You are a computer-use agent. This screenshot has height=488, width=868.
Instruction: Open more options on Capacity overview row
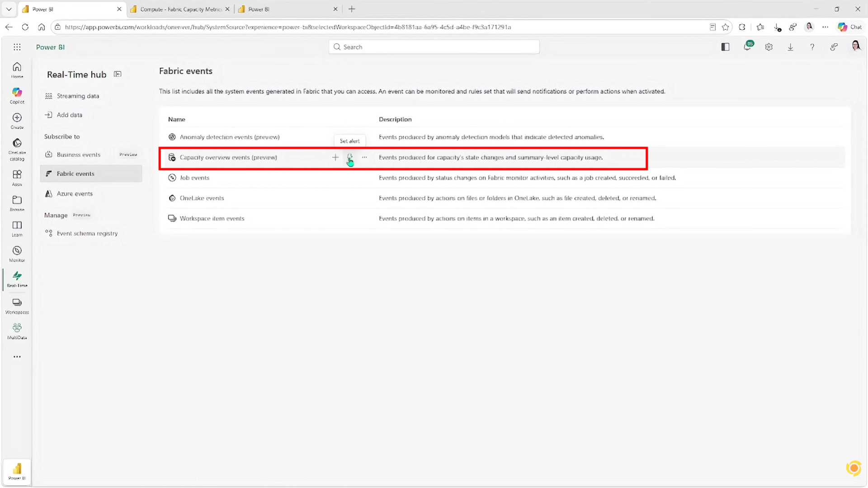(x=364, y=158)
